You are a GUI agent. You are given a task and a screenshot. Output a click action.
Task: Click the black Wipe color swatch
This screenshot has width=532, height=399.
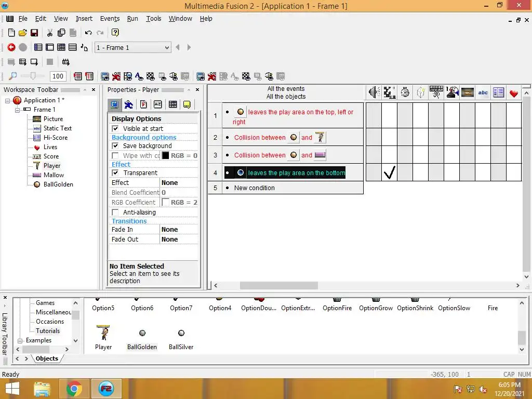click(x=165, y=155)
